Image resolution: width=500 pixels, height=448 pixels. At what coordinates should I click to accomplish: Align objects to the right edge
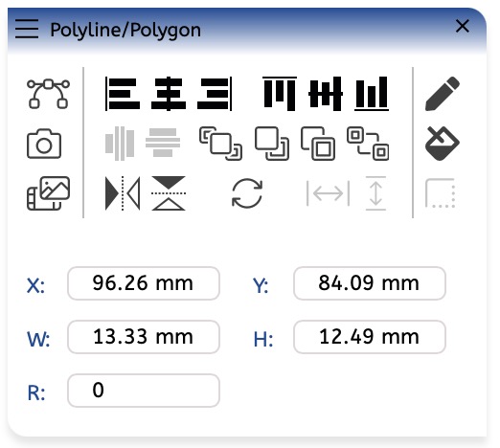pos(215,94)
